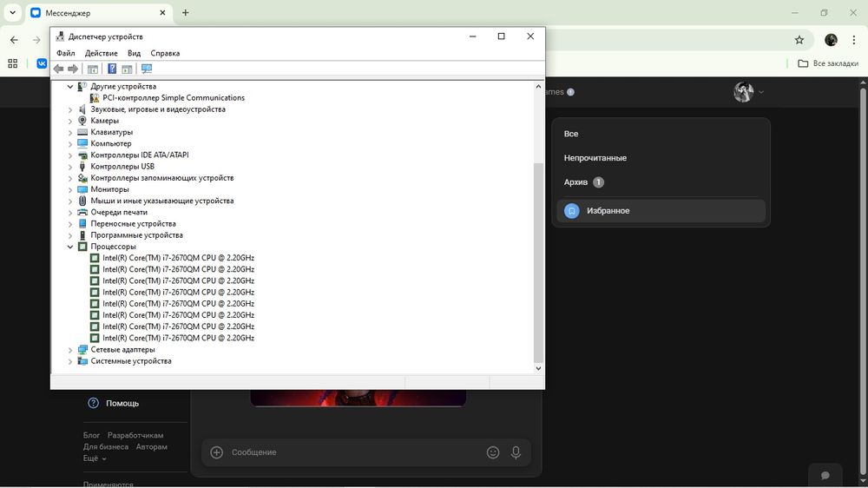Click the browser back arrow
The width and height of the screenshot is (868, 488).
14,40
